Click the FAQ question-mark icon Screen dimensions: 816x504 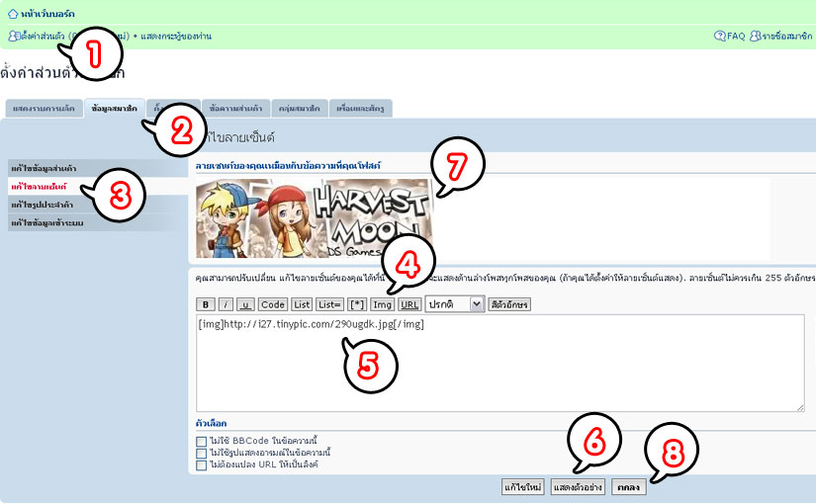click(x=720, y=36)
